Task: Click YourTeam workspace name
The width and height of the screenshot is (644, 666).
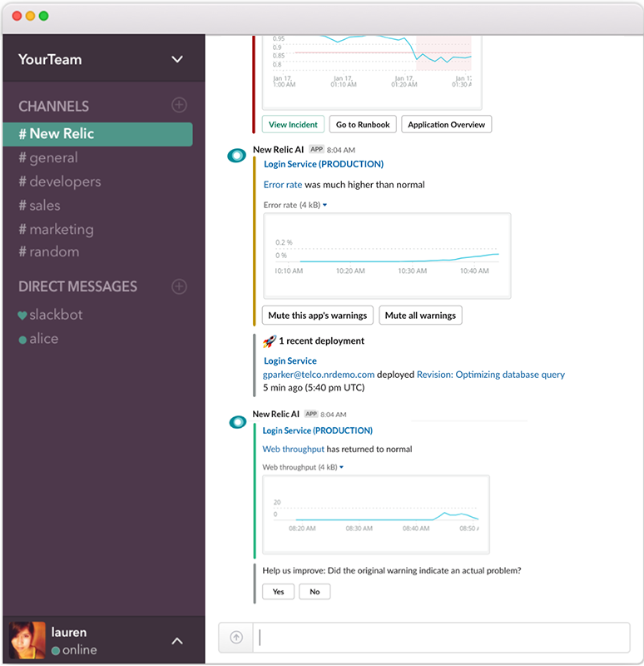Action: coord(50,59)
